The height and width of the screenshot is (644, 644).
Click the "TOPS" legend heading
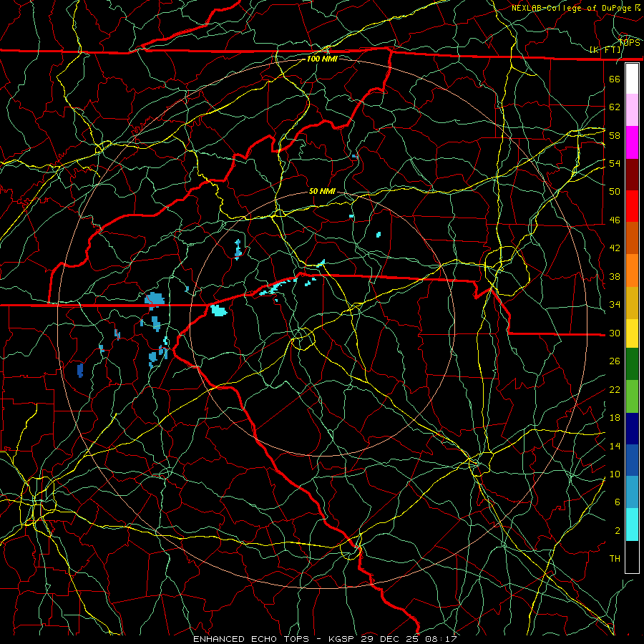(x=629, y=42)
